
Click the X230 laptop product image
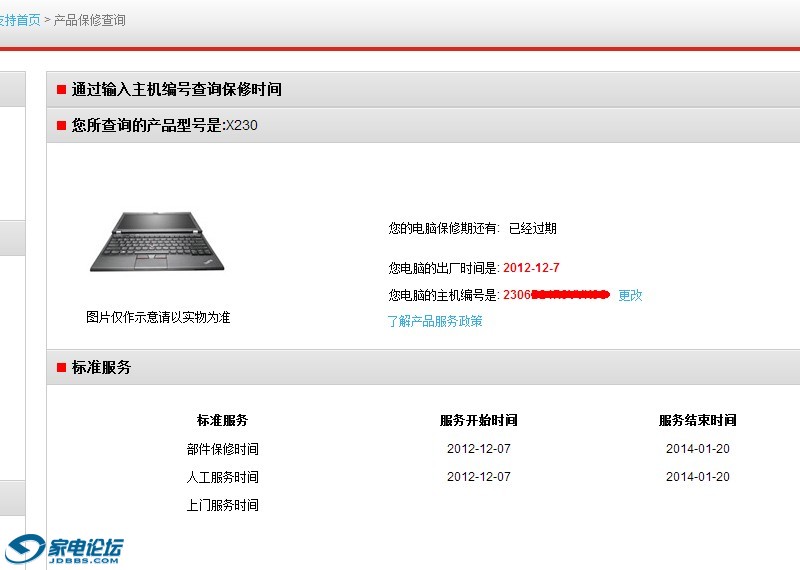click(157, 242)
